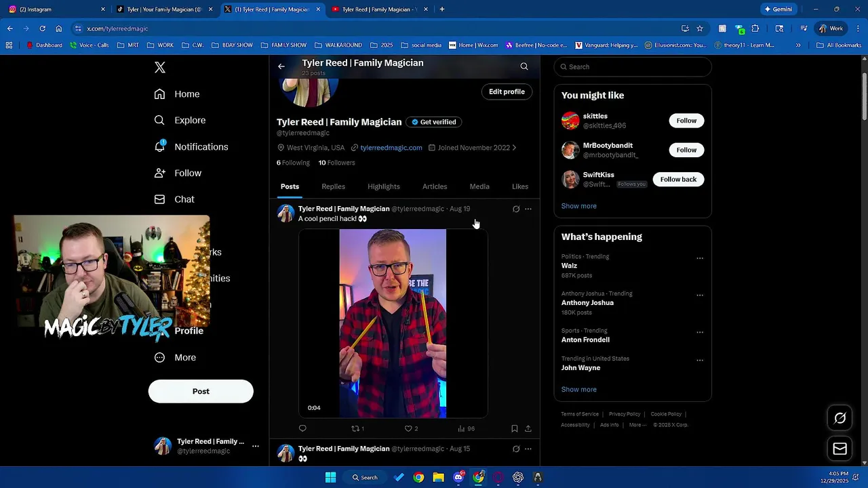Open the floating Grok button
The width and height of the screenshot is (868, 488).
(840, 418)
